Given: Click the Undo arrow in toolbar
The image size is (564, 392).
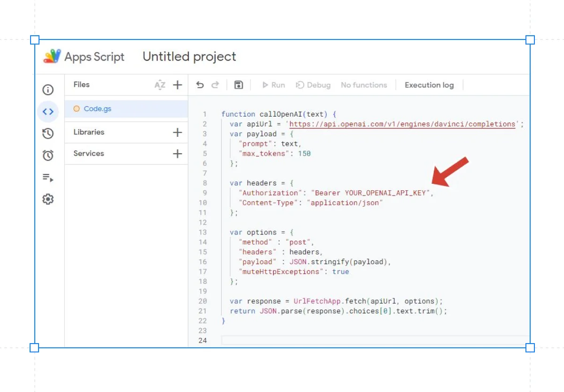Looking at the screenshot, I should pos(200,85).
